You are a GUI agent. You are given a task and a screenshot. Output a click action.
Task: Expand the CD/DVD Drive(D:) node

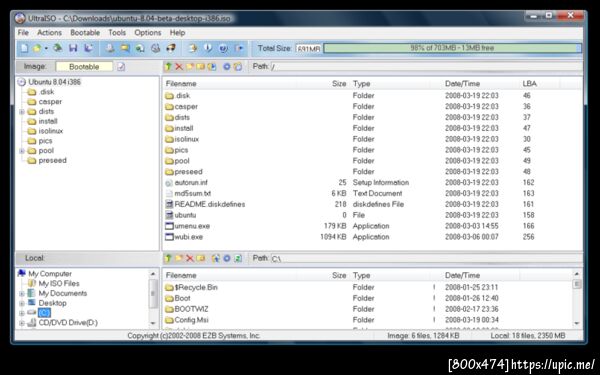pos(22,323)
